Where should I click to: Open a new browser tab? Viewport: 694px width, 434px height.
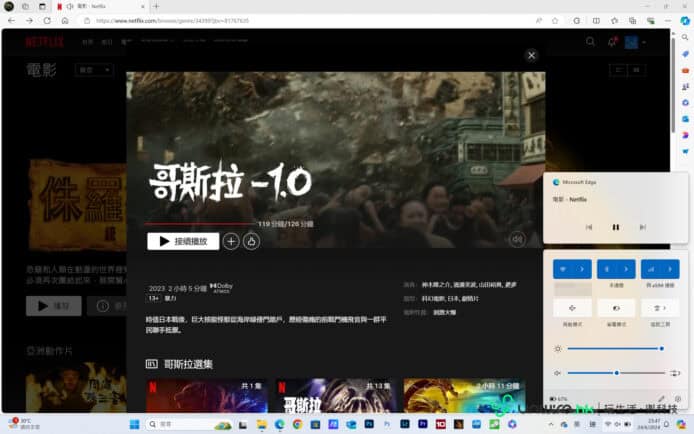click(155, 6)
